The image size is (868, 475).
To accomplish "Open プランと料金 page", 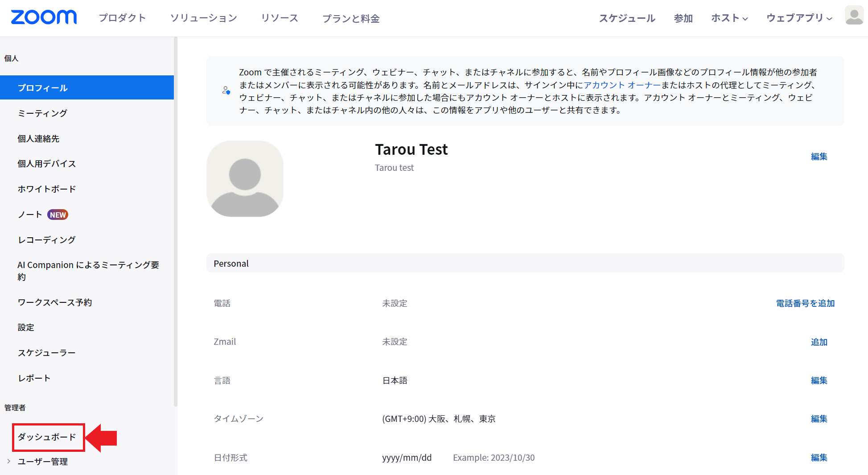I will pos(351,18).
